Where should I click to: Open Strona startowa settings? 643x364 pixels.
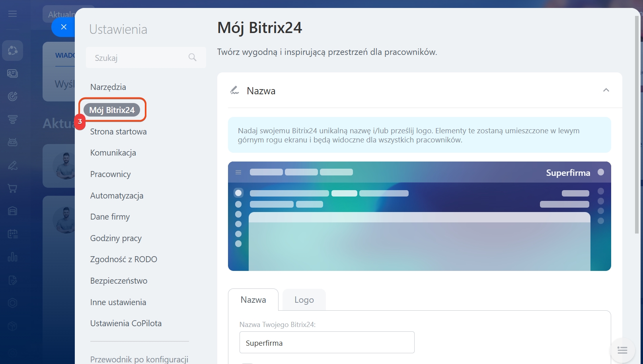(119, 132)
